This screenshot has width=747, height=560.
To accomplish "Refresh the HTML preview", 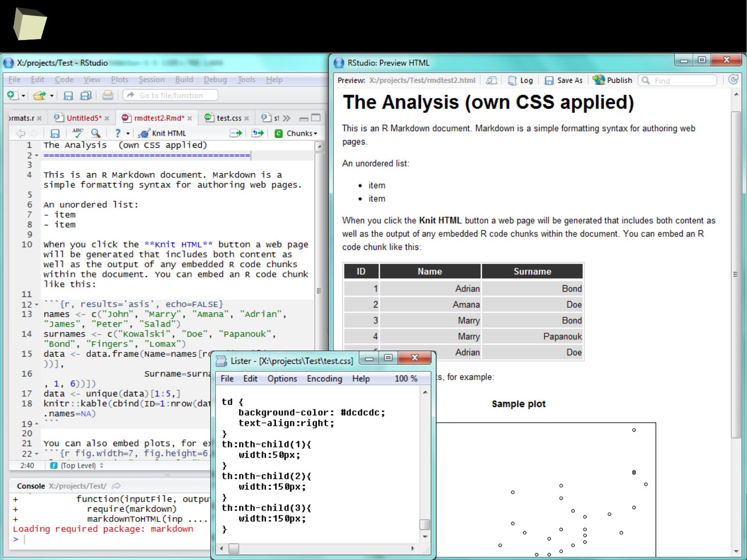I will pyautogui.click(x=733, y=80).
